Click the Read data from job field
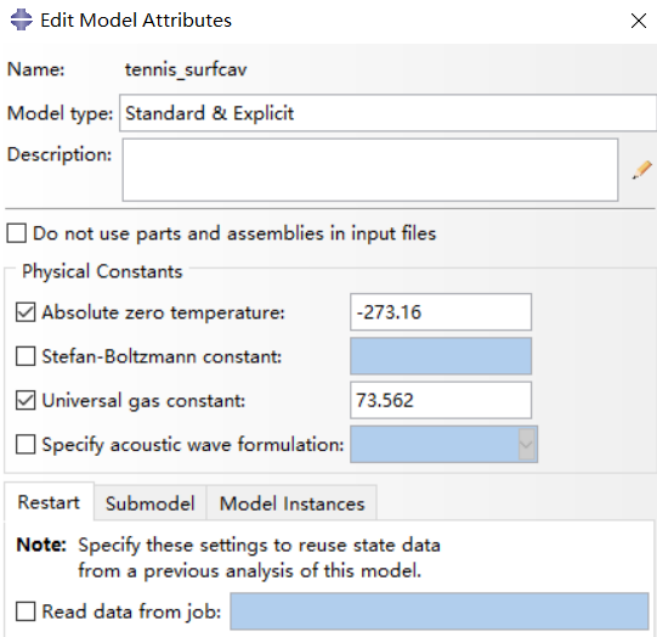 pyautogui.click(x=438, y=611)
